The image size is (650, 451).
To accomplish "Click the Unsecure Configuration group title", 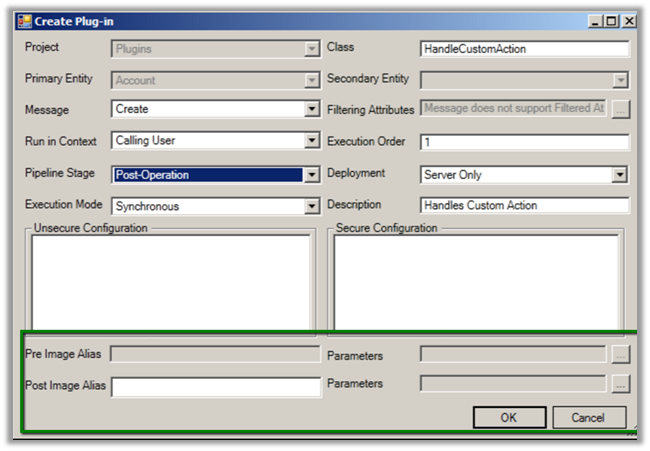I will (x=90, y=228).
